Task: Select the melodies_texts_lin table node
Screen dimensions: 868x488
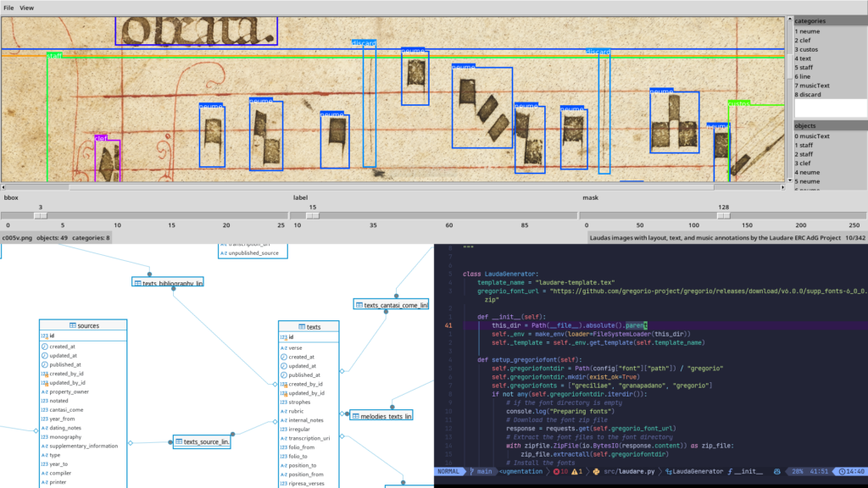Action: [x=381, y=415]
